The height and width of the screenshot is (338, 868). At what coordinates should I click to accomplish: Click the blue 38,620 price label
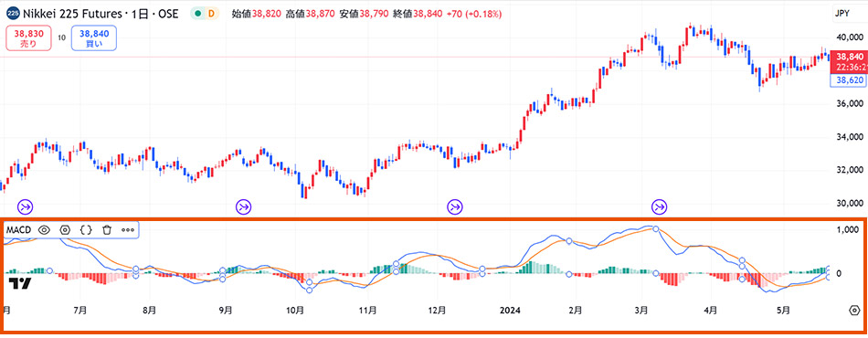[x=848, y=80]
